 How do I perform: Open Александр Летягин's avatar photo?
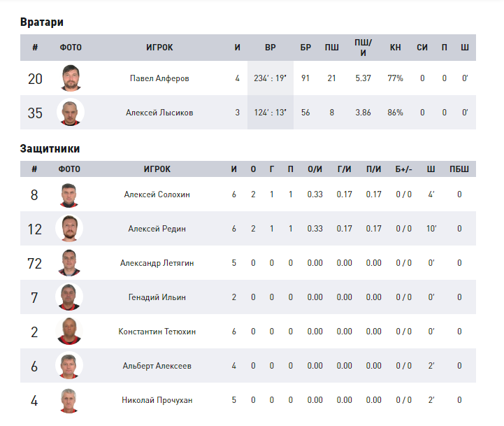tap(69, 263)
